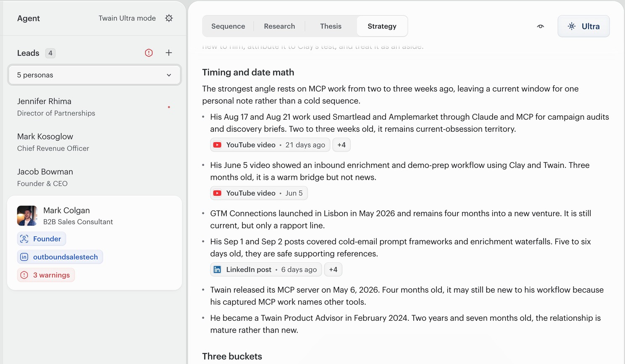Toggle the eye visibility icon
This screenshot has width=625, height=364.
coord(541,26)
